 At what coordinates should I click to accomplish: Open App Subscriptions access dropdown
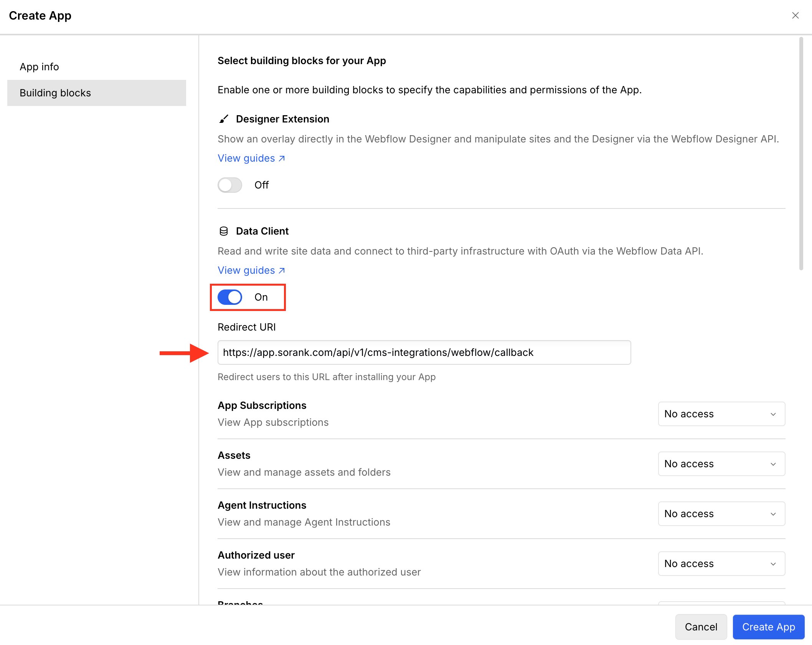click(721, 414)
